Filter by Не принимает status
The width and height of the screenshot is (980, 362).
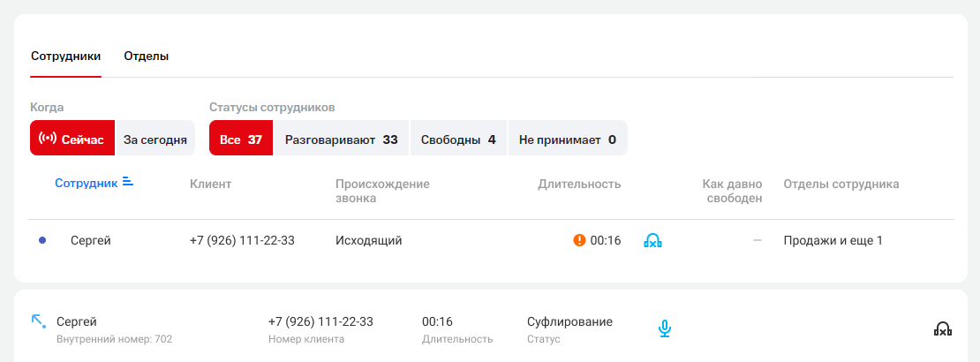[x=567, y=140]
